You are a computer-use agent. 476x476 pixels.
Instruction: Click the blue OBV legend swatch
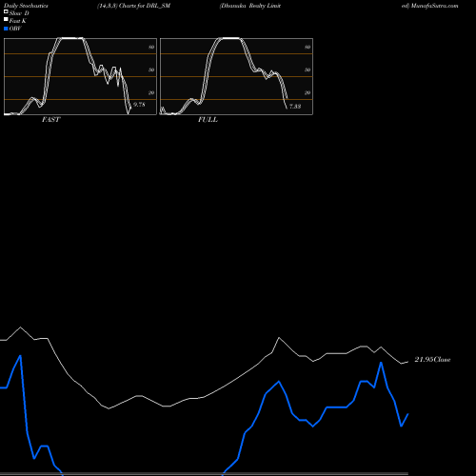6,29
